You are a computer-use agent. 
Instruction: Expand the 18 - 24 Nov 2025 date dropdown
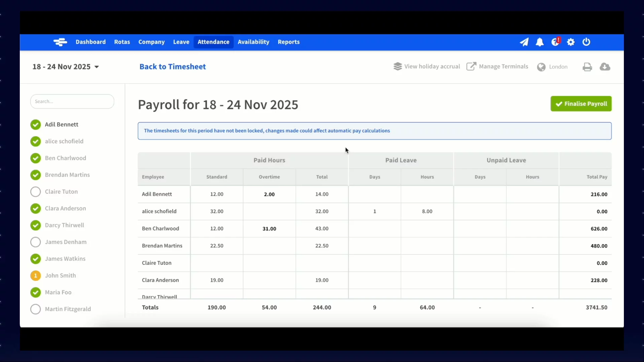pyautogui.click(x=65, y=67)
